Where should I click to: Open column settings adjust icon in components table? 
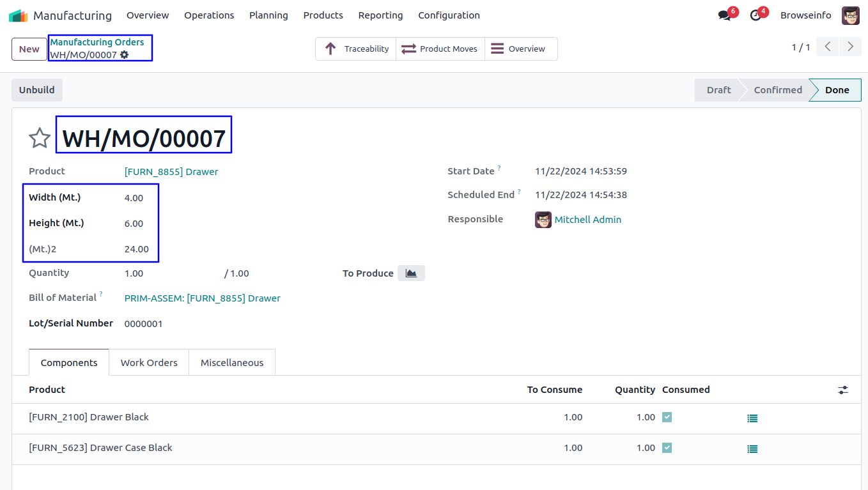(x=843, y=390)
